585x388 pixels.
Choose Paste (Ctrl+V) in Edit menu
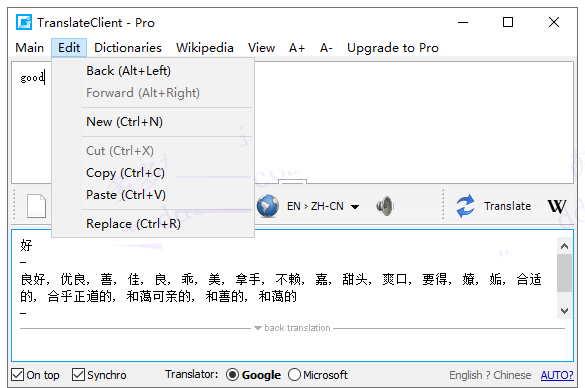(153, 195)
